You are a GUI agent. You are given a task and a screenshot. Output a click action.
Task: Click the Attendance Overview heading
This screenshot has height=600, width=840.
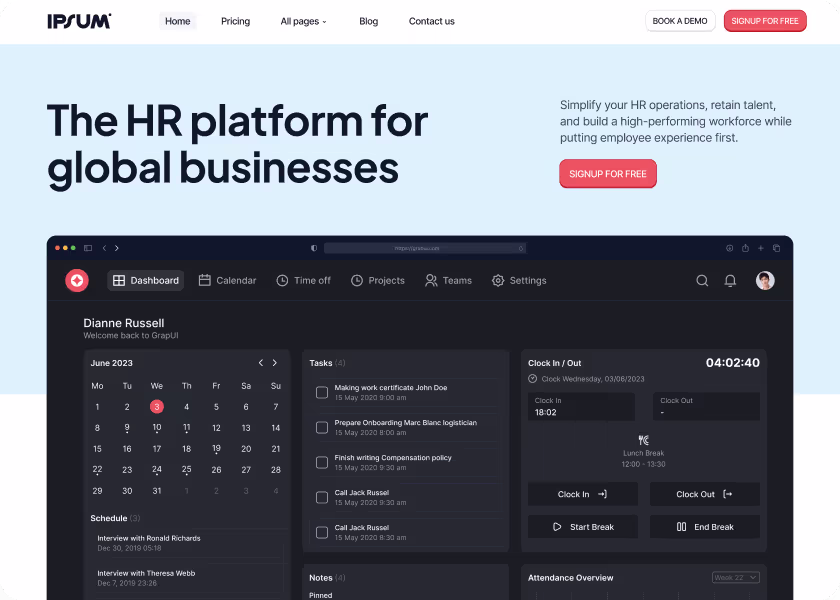(x=571, y=578)
